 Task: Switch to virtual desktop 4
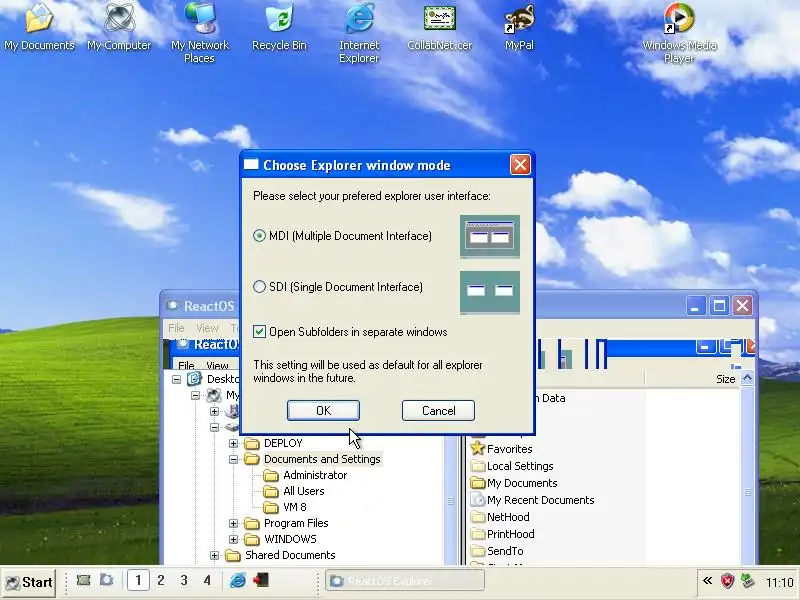coord(207,580)
